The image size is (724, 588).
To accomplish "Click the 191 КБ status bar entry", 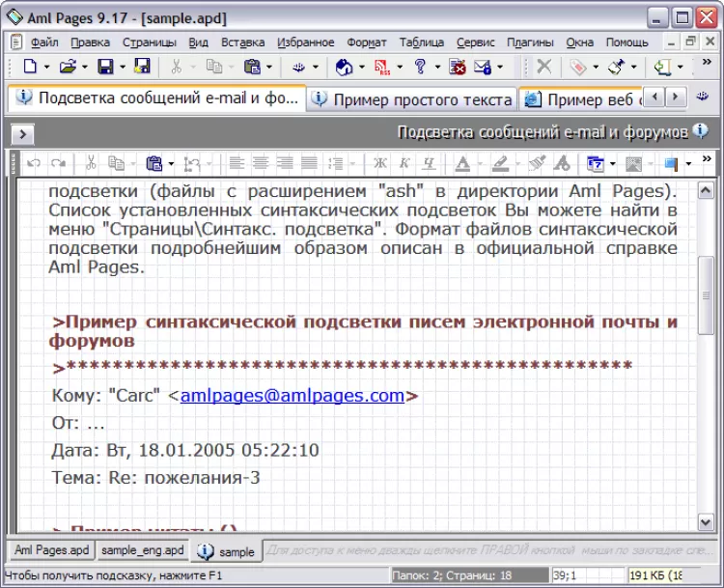I will [x=655, y=575].
